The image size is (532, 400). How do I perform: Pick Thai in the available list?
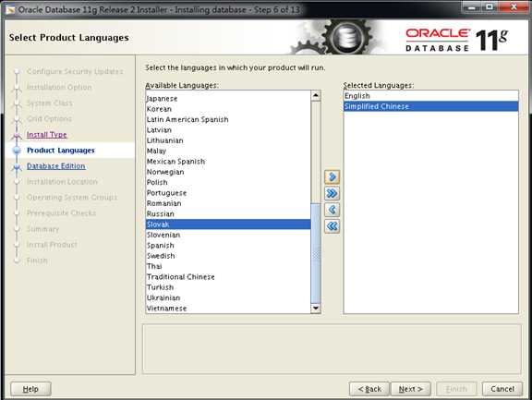pyautogui.click(x=227, y=267)
